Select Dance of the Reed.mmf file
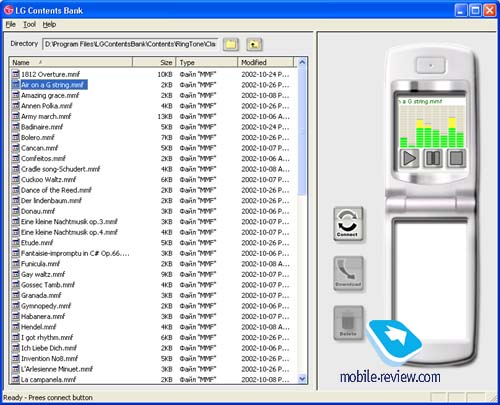The image size is (500, 405). 56,190
